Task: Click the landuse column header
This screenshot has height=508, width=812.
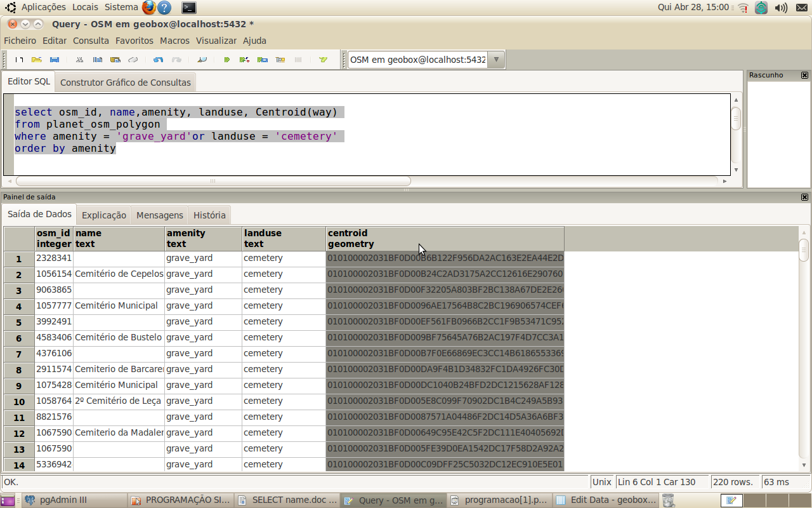Action: [x=284, y=239]
